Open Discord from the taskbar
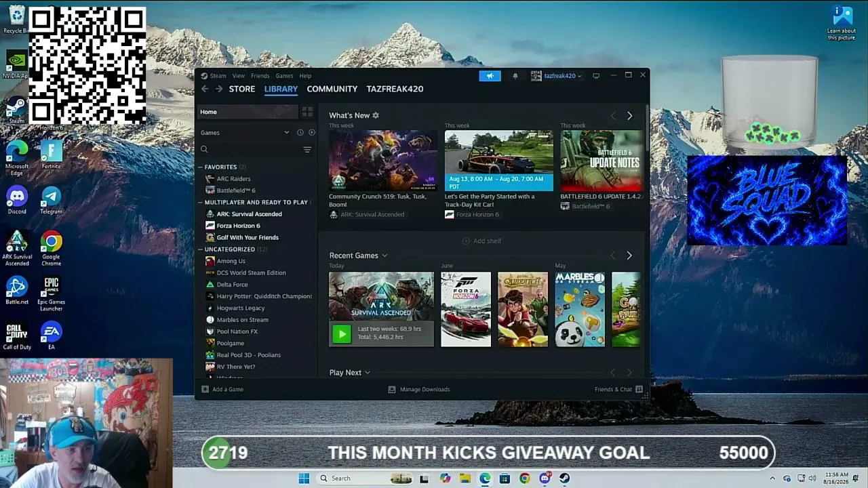Screen dimensions: 868x488 click(545, 479)
